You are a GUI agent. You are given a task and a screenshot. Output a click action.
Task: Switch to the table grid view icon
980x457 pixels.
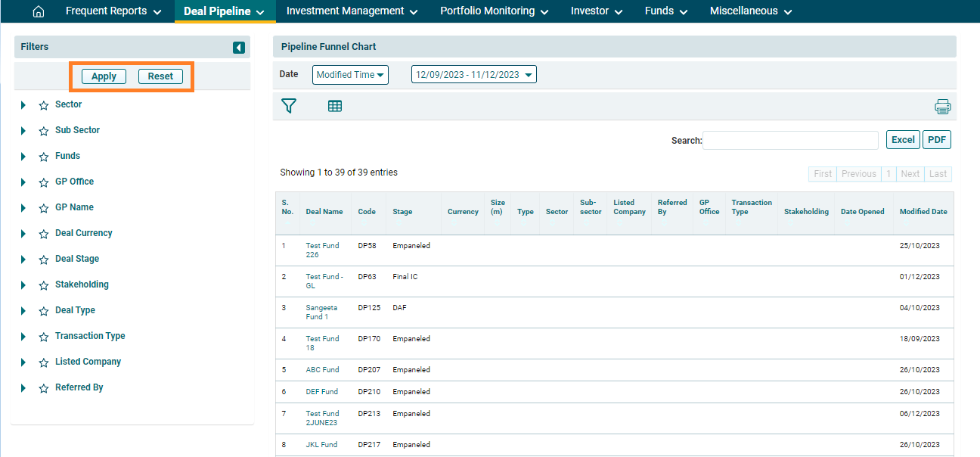pos(335,107)
